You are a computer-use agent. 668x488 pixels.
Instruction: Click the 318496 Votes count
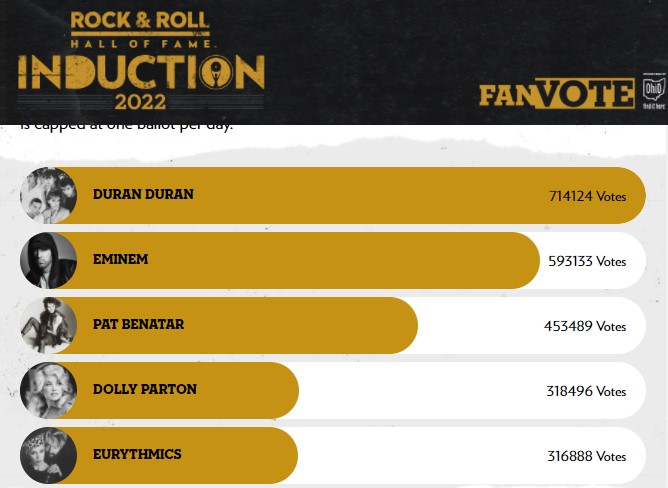tap(586, 391)
